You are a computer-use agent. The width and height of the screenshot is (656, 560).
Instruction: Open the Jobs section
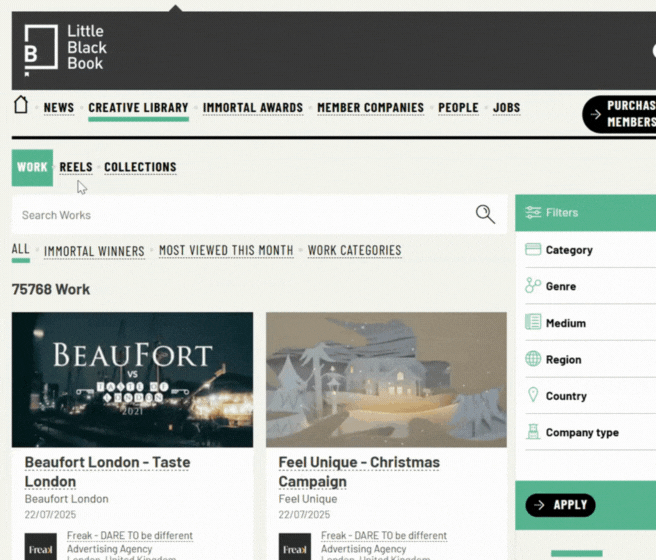[x=507, y=107]
